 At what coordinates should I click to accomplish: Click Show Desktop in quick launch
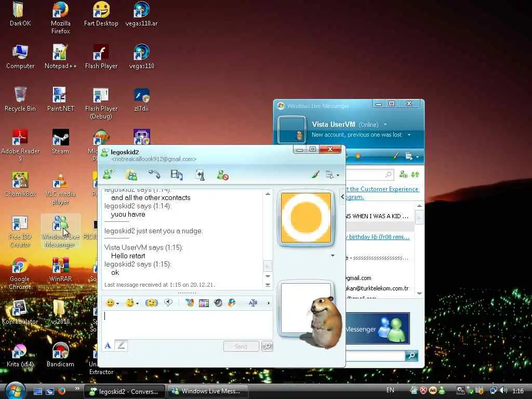pyautogui.click(x=37, y=391)
